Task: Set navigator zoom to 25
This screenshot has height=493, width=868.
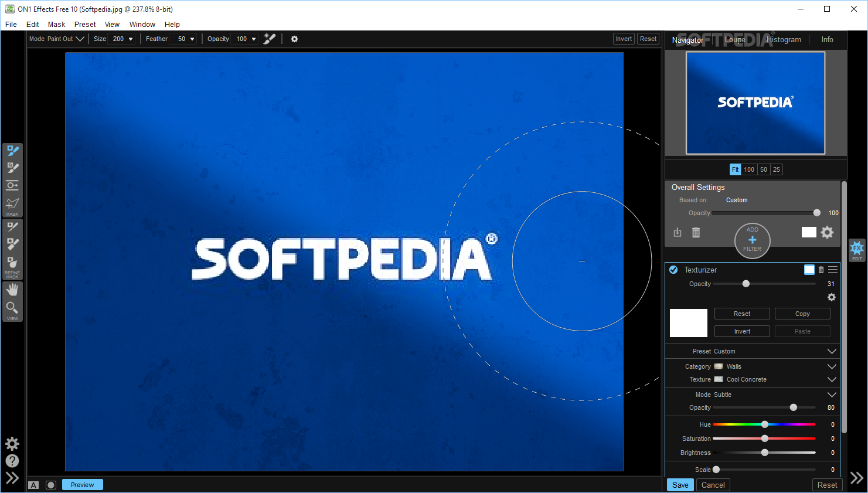Action: pyautogui.click(x=777, y=169)
